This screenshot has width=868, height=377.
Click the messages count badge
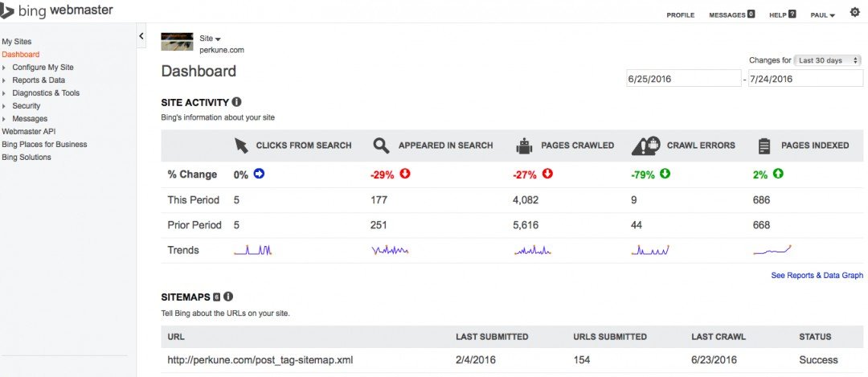[751, 14]
